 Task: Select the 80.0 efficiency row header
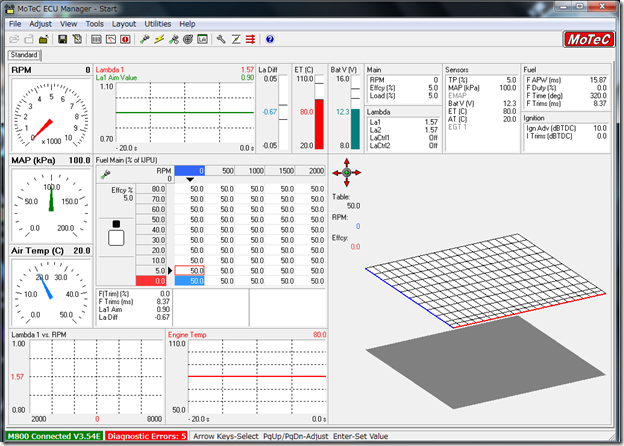tap(151, 189)
